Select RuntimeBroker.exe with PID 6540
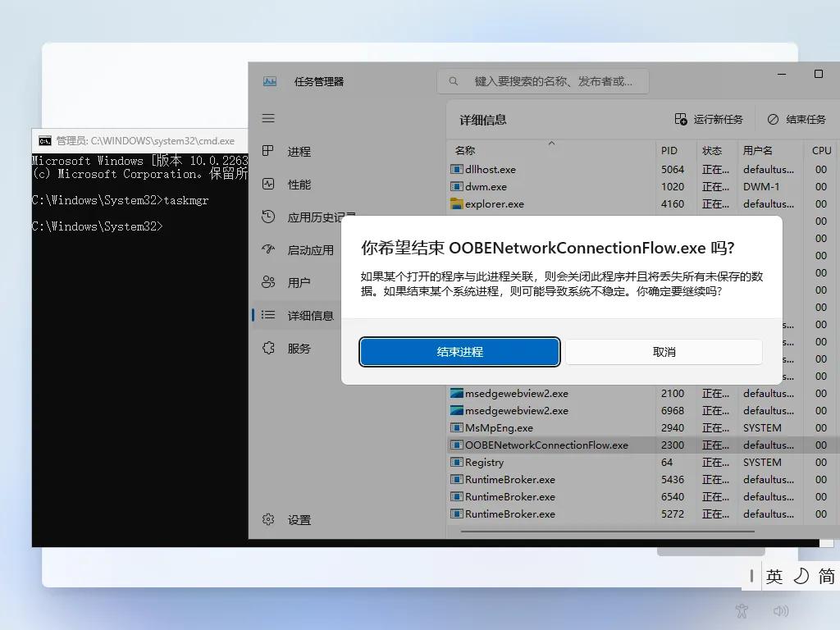The height and width of the screenshot is (630, 840). coord(643,496)
